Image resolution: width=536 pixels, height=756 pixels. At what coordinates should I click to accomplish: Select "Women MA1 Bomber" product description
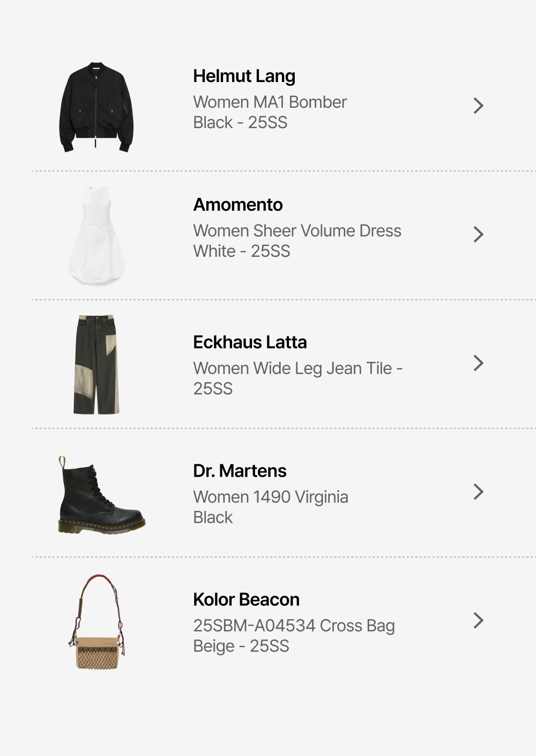click(270, 102)
